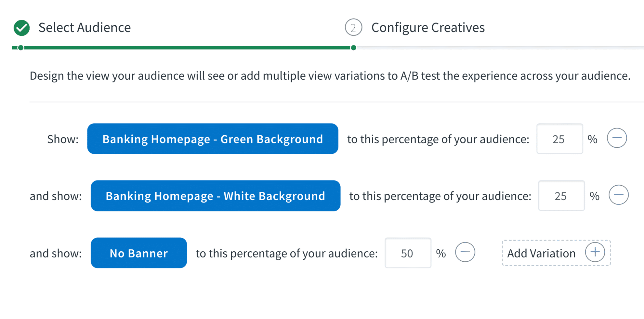Screen dimensions: 644x319
Task: Click the percent sign beside the 50 field
Action: coord(441,253)
